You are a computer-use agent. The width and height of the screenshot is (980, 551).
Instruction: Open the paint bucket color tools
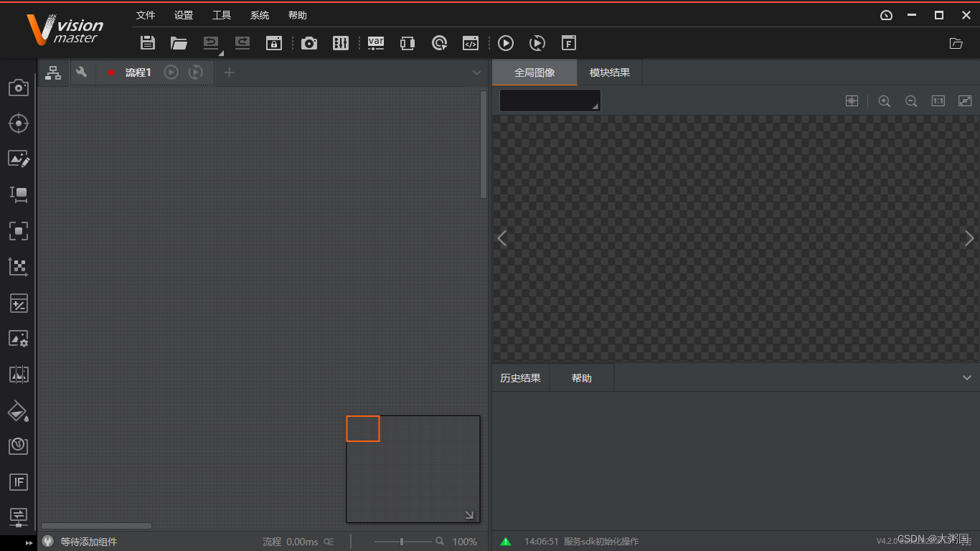18,410
